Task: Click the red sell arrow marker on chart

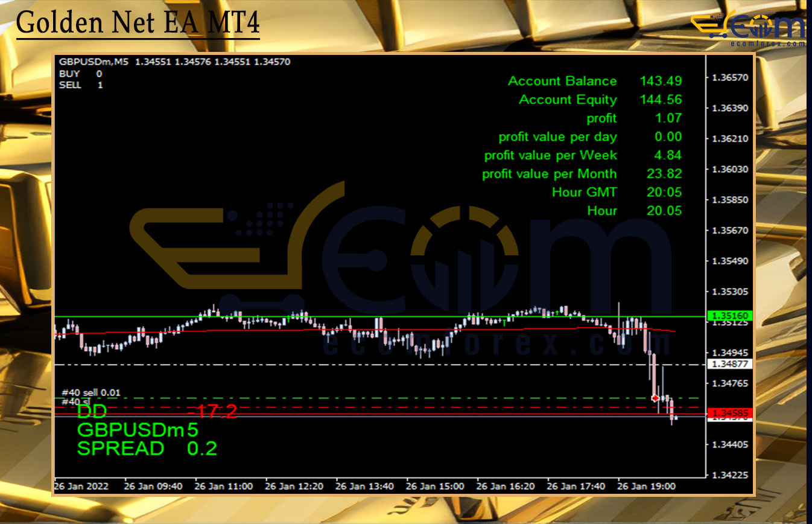Action: point(655,398)
